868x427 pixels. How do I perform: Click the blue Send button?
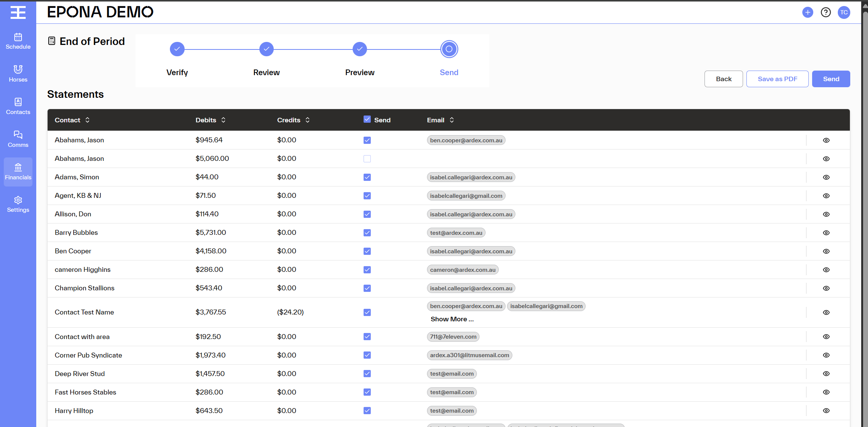tap(831, 79)
